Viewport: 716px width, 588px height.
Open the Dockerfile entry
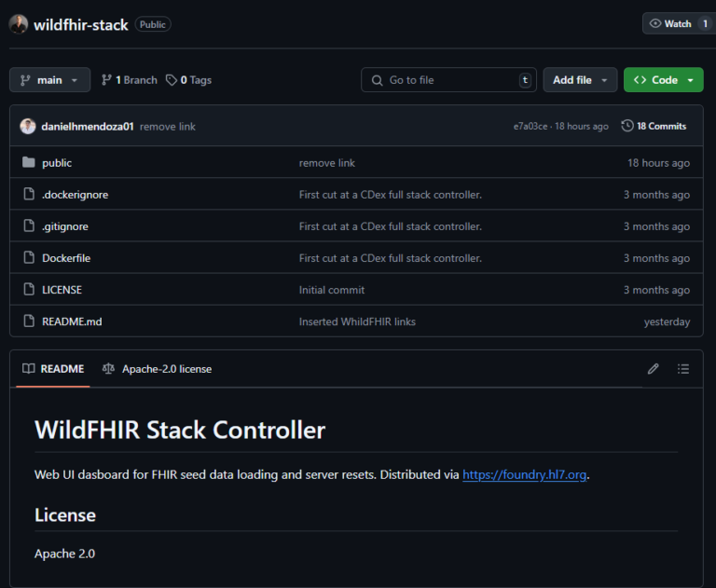tap(66, 258)
